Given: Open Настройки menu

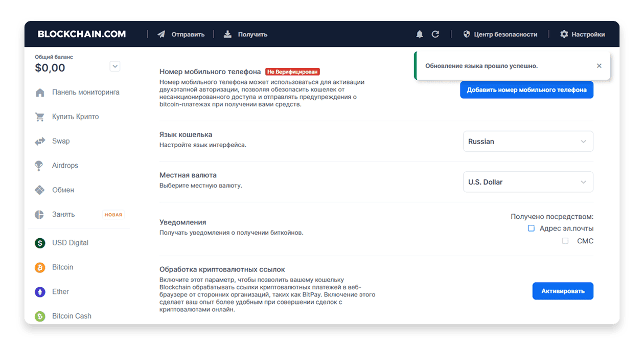Looking at the screenshot, I should coord(588,34).
